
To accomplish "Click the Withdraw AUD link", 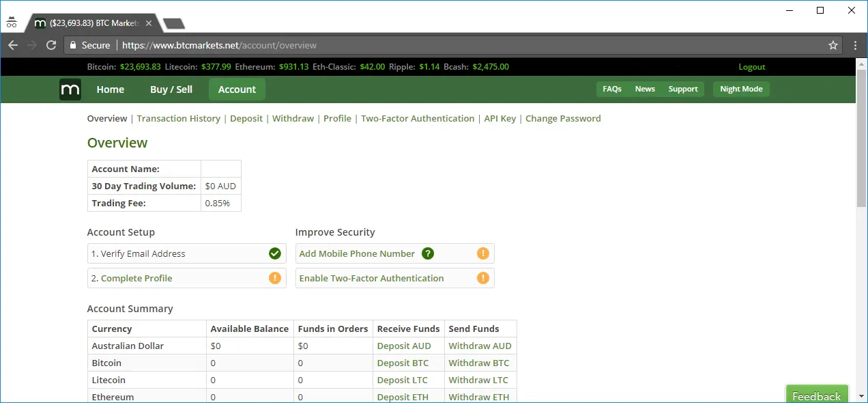I will 480,346.
